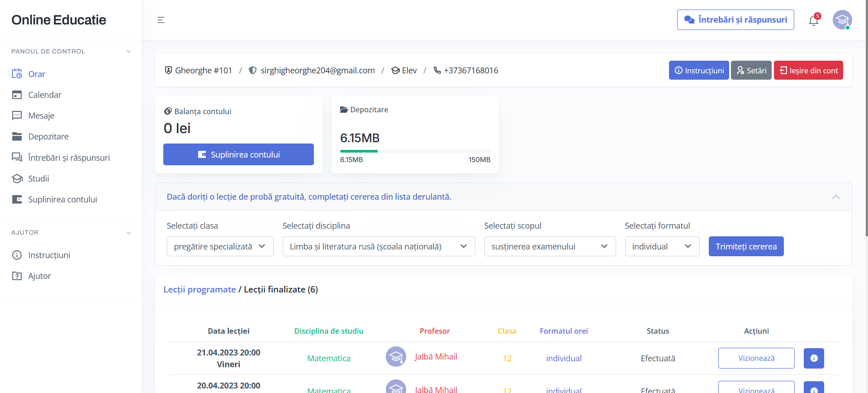Switch to the Lecții programate tab
The image size is (868, 393).
pyautogui.click(x=199, y=289)
